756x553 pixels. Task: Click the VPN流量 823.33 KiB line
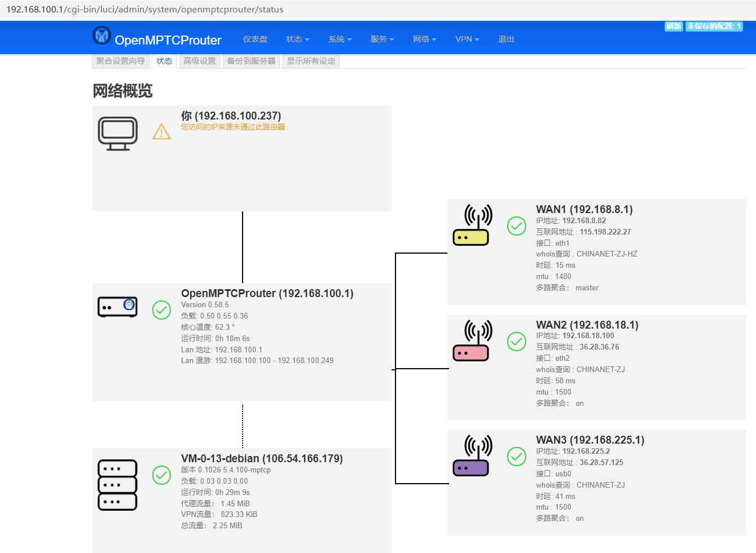[219, 514]
